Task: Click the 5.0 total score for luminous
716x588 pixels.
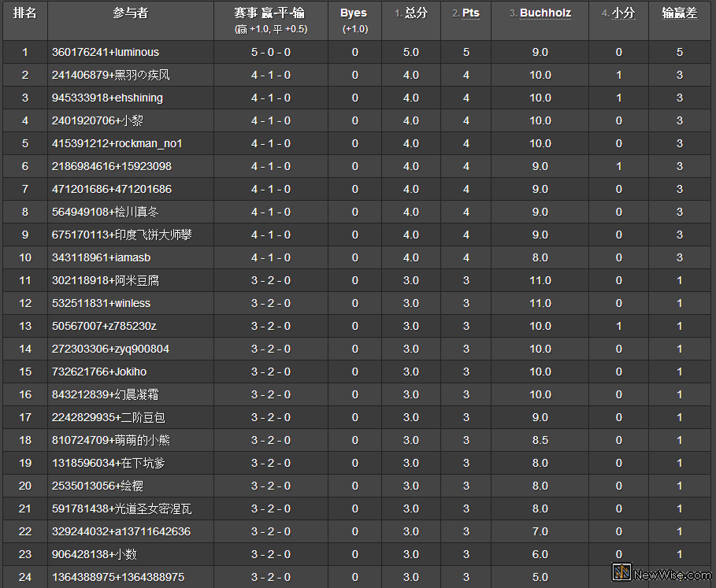Action: point(411,52)
